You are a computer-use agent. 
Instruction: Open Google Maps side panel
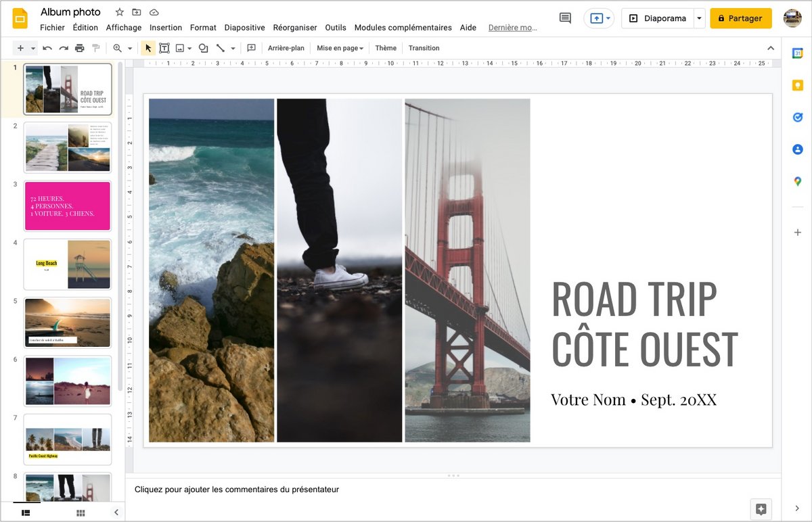pos(798,181)
